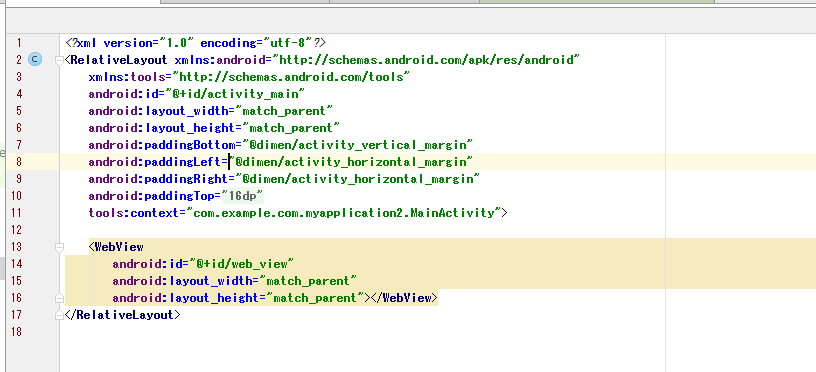Screen dimensions: 816x372
Task: Click the android:paddingBottom attribute
Action: pos(162,145)
